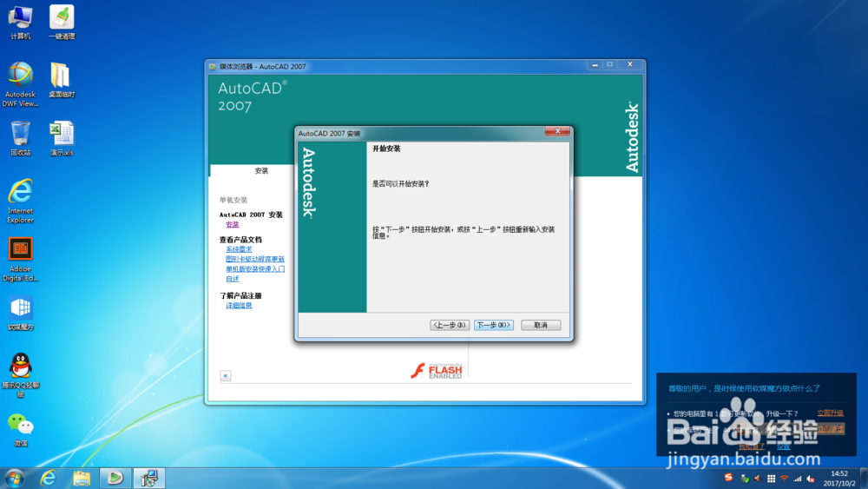Click the muted volume tray icon
Image resolution: width=868 pixels, height=489 pixels.
point(811,479)
